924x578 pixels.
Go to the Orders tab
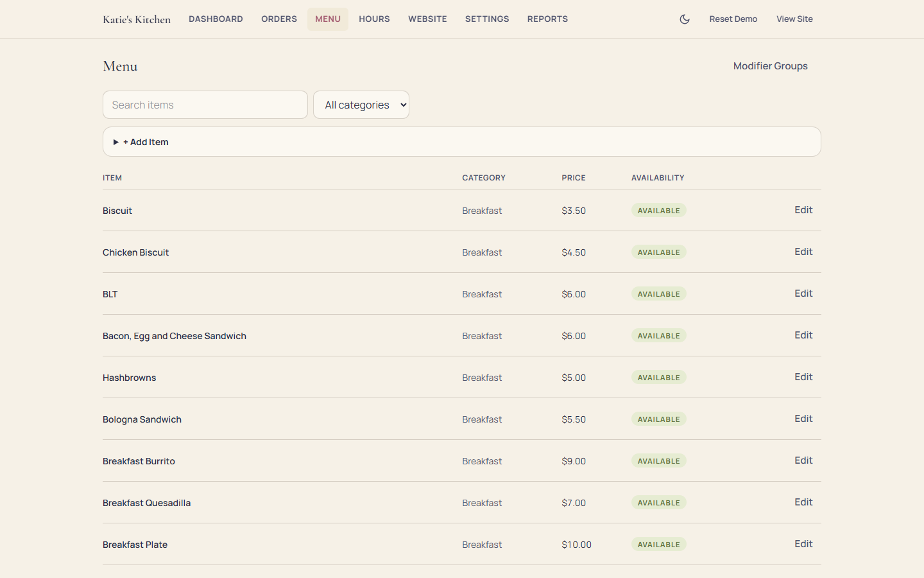tap(279, 19)
